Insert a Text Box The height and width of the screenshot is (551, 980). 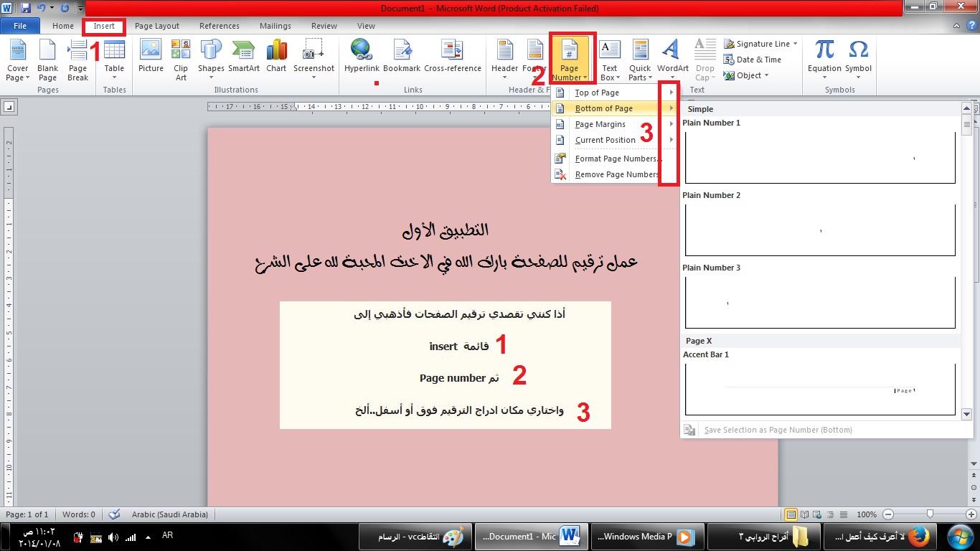pos(609,60)
